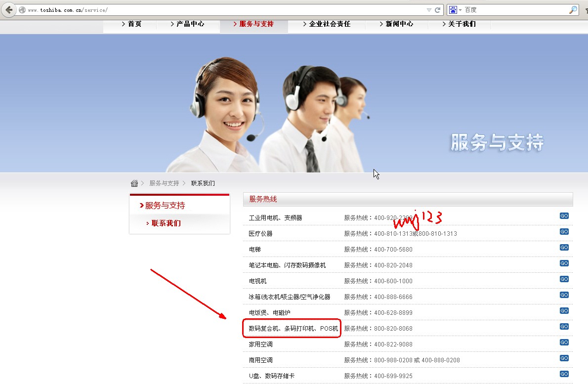The image size is (588, 386).
Task: Click the 笔记本电脑、闪存数码摄像机 entry
Action: pos(287,265)
